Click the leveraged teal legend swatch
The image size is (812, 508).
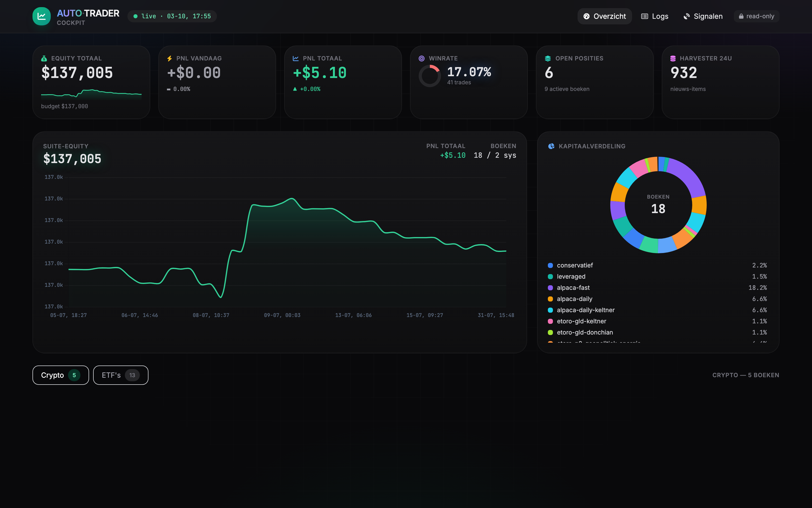[550, 277]
